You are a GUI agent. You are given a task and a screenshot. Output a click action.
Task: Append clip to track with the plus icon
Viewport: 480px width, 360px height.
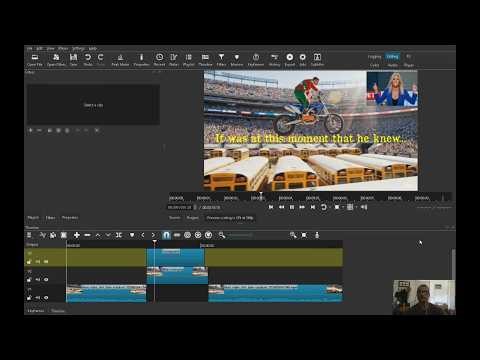(x=77, y=235)
